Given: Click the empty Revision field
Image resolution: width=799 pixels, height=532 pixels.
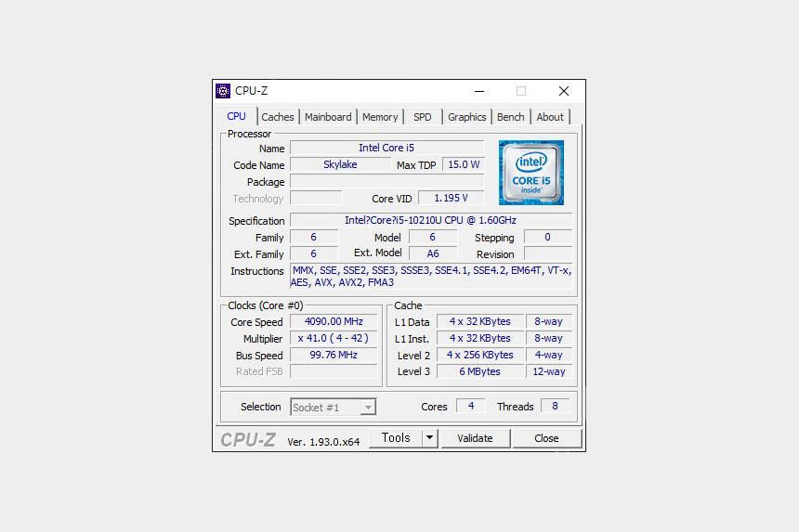Looking at the screenshot, I should (548, 253).
